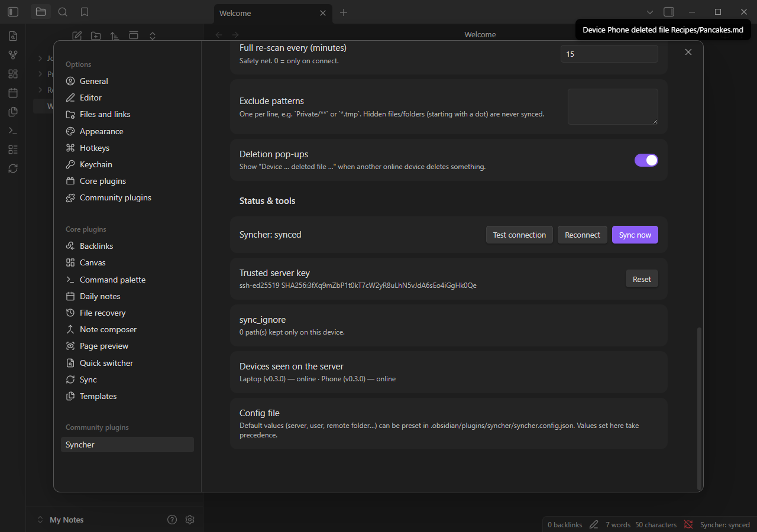Open the search magnifier in the sidebar header
The width and height of the screenshot is (757, 532).
click(x=63, y=12)
